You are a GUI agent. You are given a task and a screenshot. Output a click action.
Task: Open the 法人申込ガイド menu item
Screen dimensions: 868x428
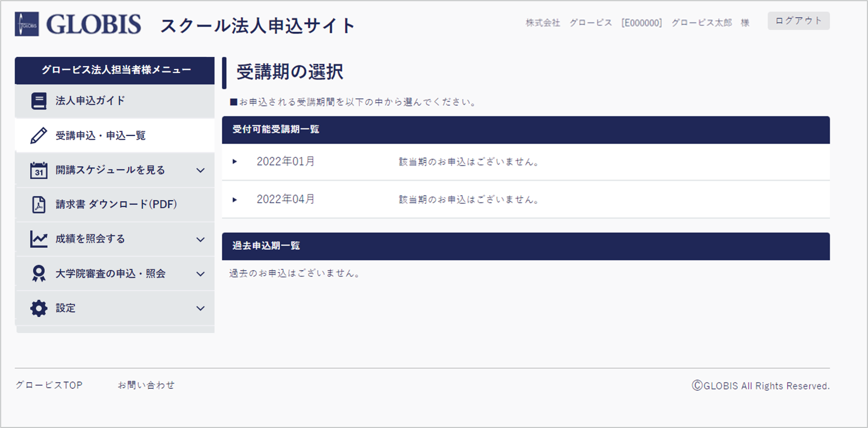[x=115, y=101]
